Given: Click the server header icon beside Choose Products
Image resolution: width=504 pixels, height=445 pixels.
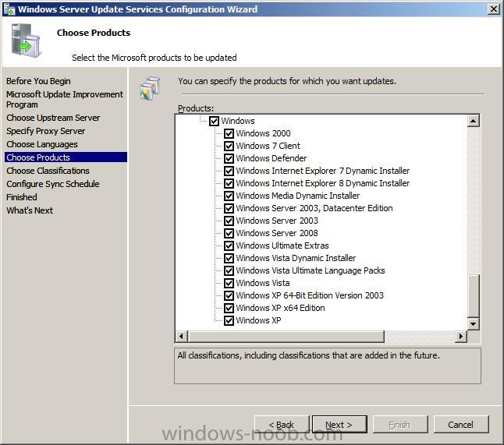Looking at the screenshot, I should [x=26, y=41].
